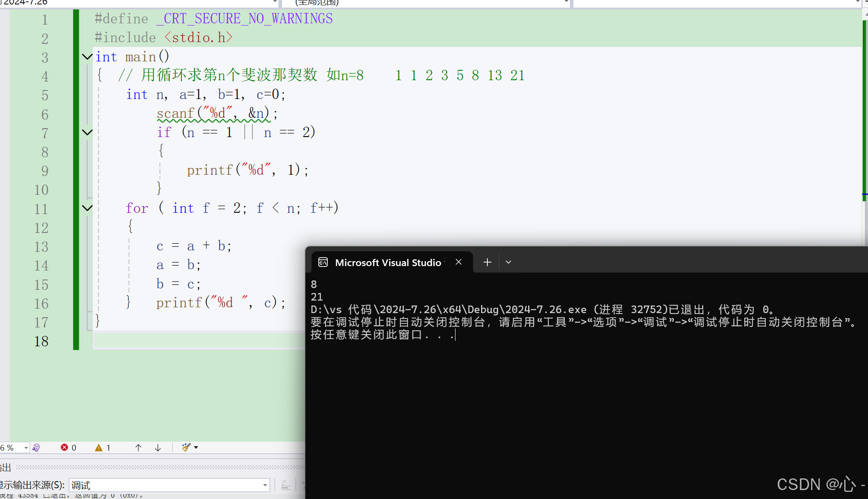Click console output line '21'
This screenshot has height=499, width=868.
(x=317, y=297)
